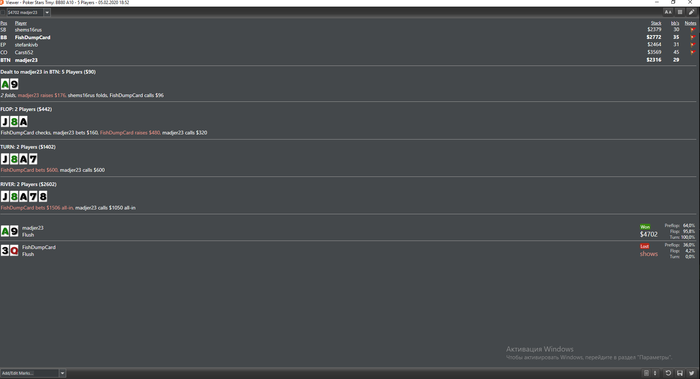Click 'FishDumpCard raises $480' flop action

tap(130, 133)
